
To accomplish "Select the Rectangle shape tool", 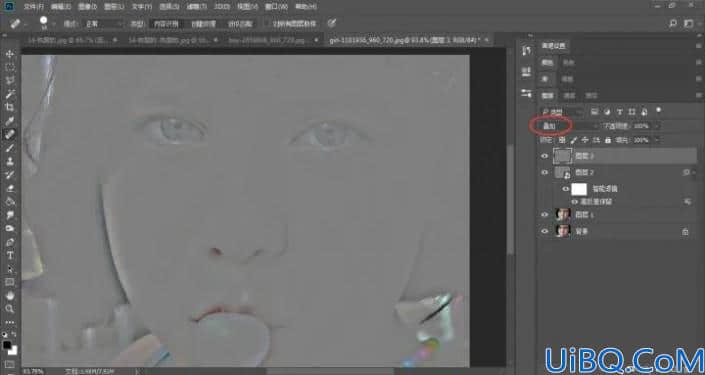I will coord(10,282).
